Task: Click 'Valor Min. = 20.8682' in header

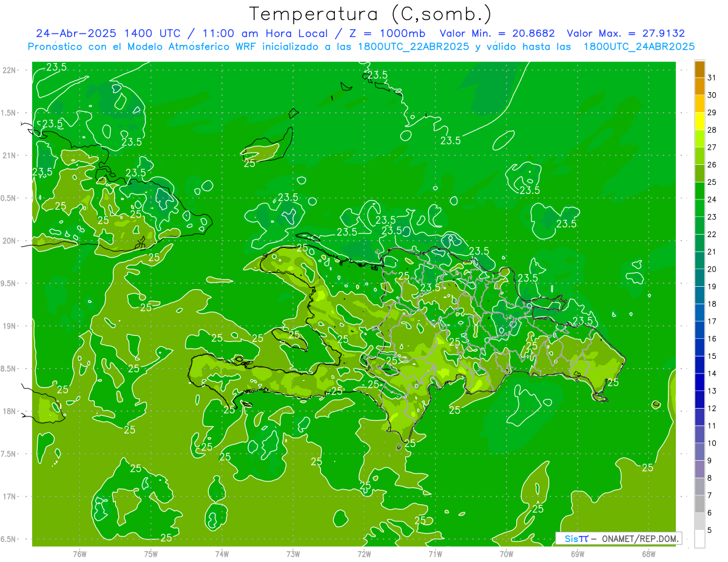Action: (497, 33)
